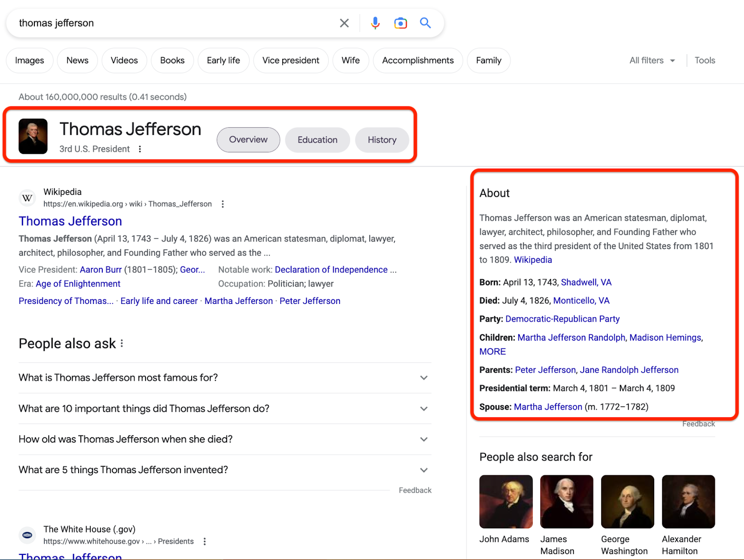
Task: Select the Wife filter chip
Action: [351, 60]
